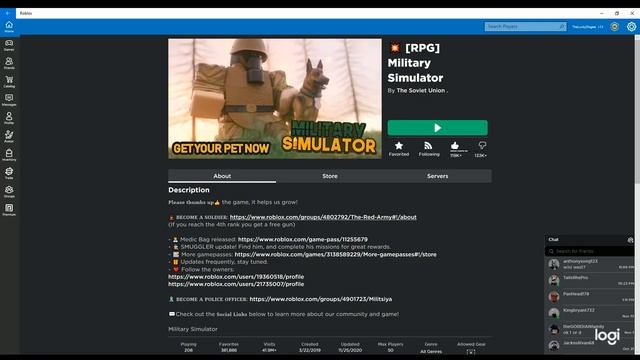Viewport: 640px width, 360px height.
Task: Open the Friends sidebar icon
Action: coord(9,63)
